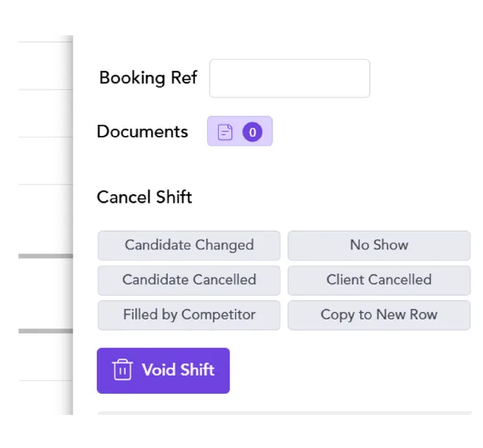Click the Copy to New Row button
The width and height of the screenshot is (483, 448).
[x=379, y=315]
